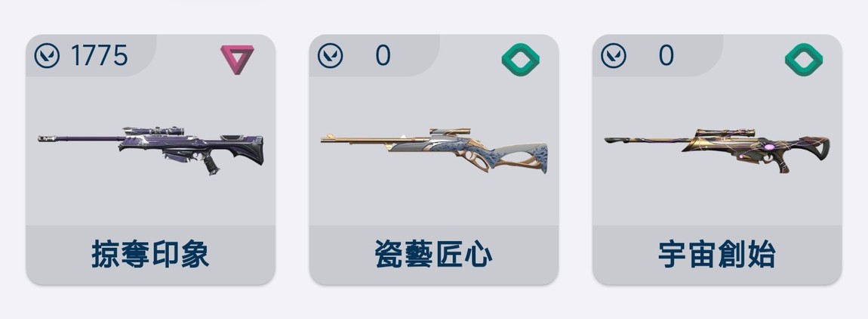Click the 宇宙創始 skin name label
This screenshot has width=868, height=319.
coord(718,255)
